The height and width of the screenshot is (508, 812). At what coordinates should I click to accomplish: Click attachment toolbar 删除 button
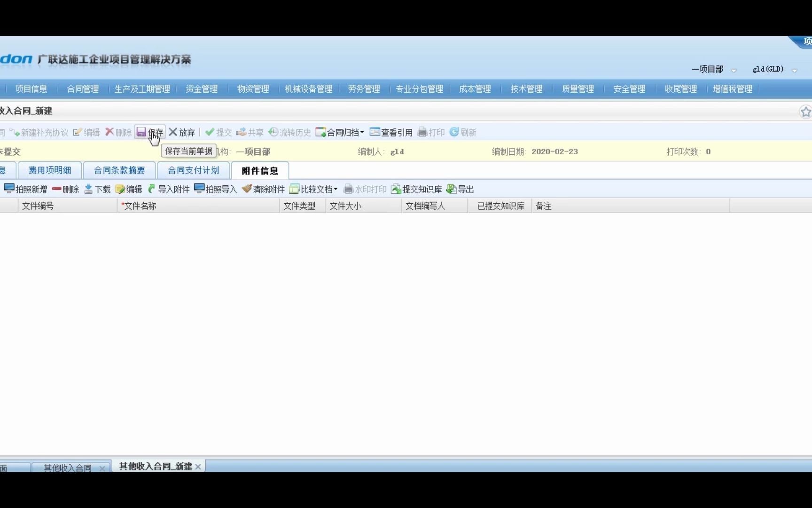pos(65,189)
